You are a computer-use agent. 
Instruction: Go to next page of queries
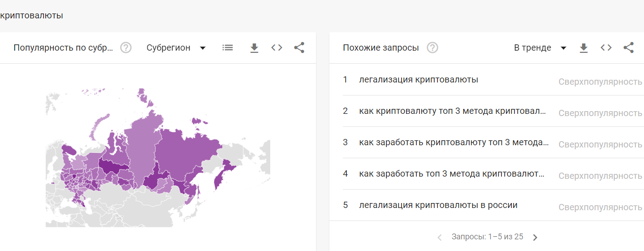pos(535,237)
